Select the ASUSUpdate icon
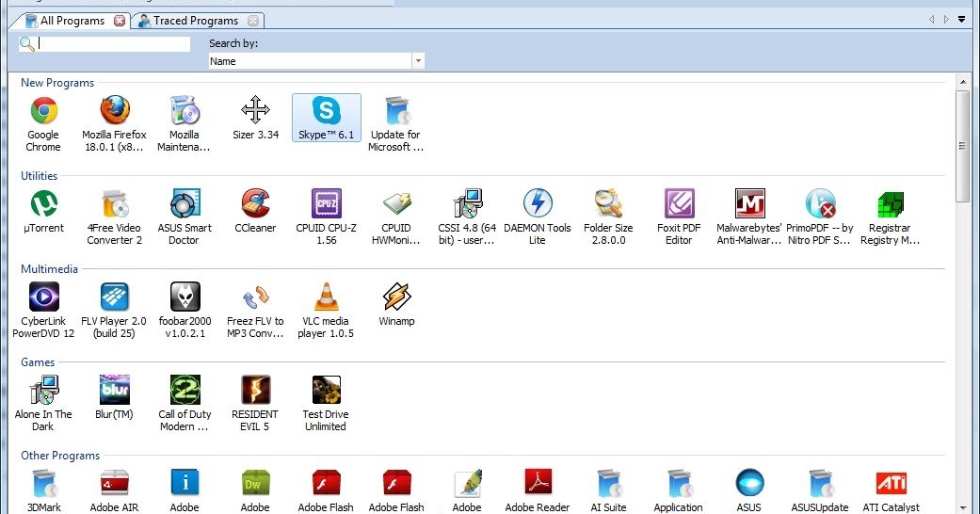Viewport: 980px width, 514px height. (821, 483)
